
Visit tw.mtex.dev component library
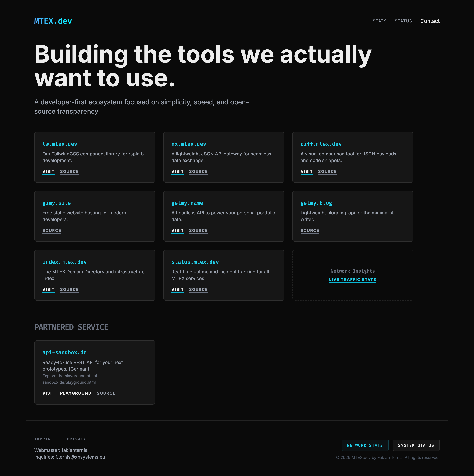pos(48,171)
